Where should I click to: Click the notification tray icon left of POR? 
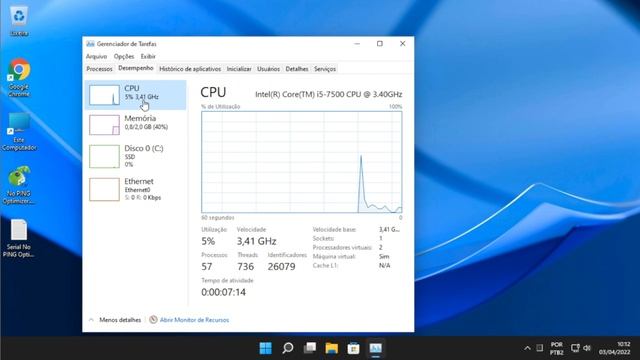pos(540,348)
